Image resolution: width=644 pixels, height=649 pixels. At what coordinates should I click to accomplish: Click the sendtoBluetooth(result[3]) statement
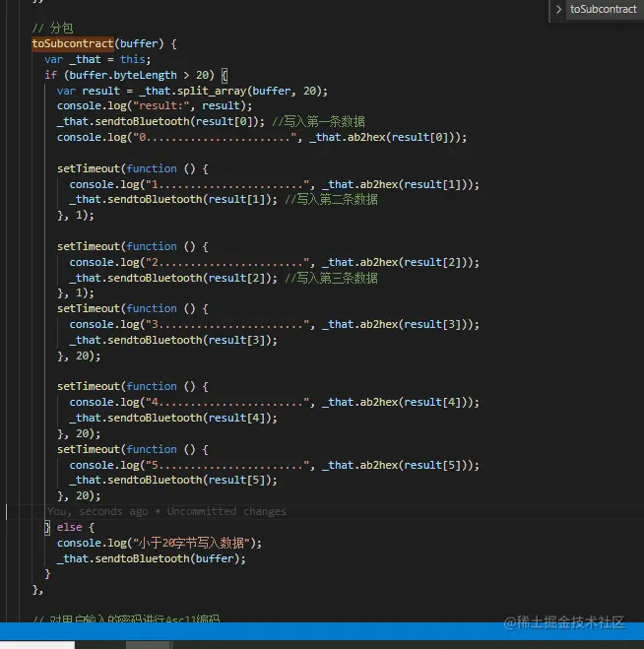pos(173,340)
